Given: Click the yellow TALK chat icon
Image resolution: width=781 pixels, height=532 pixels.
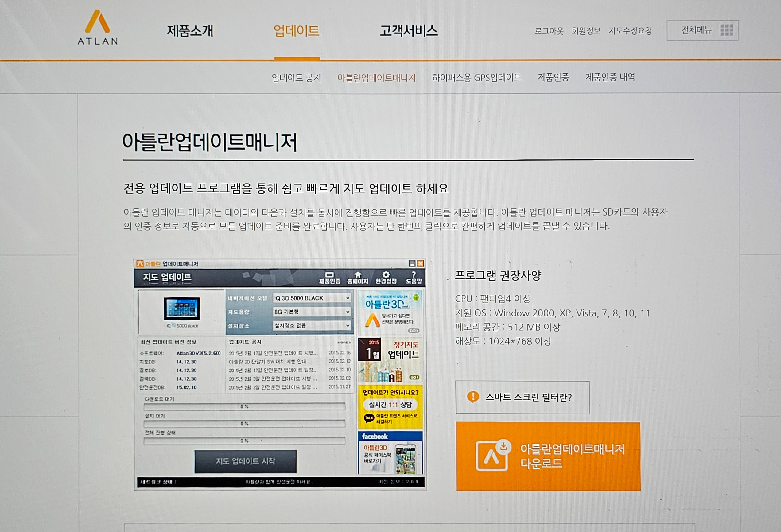Looking at the screenshot, I should [x=369, y=418].
